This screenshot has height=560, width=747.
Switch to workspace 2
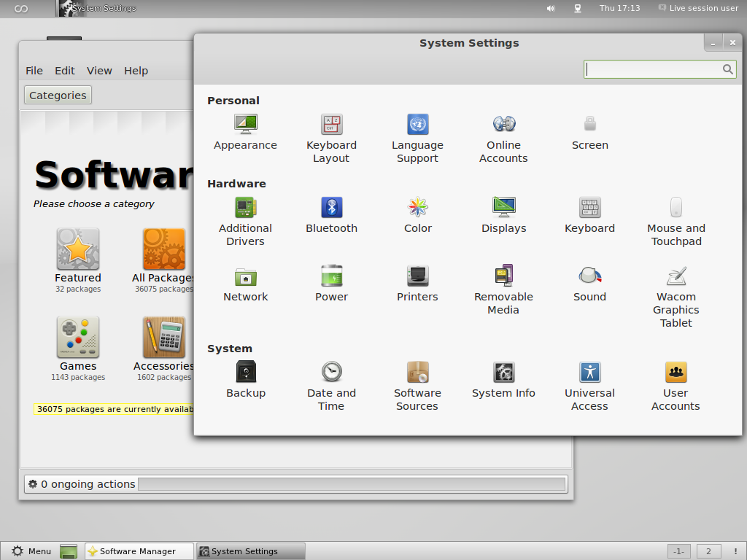point(708,551)
